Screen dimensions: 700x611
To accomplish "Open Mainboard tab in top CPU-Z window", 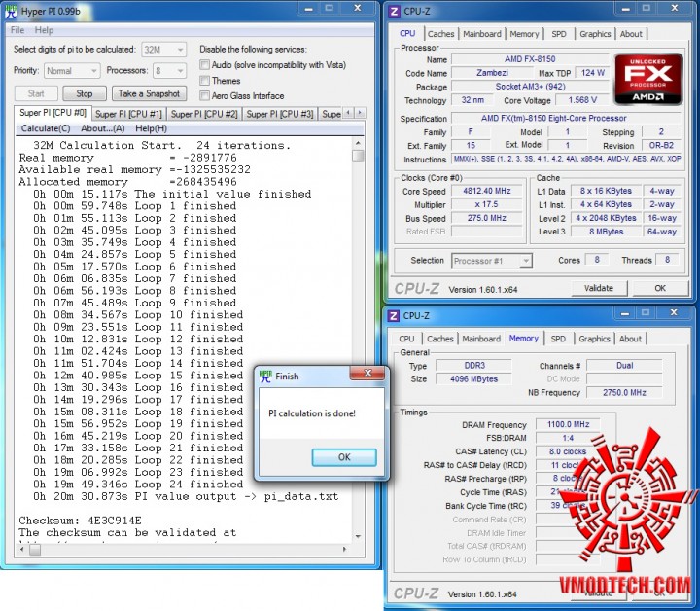I will click(481, 34).
